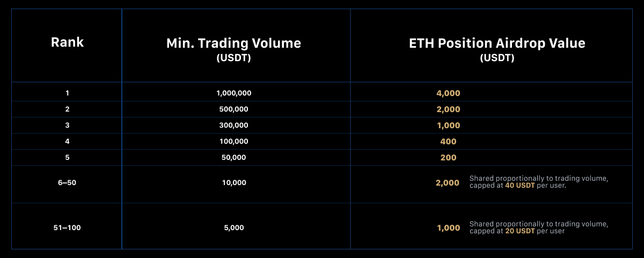Click the Min. Trading Volume header

pos(233,43)
